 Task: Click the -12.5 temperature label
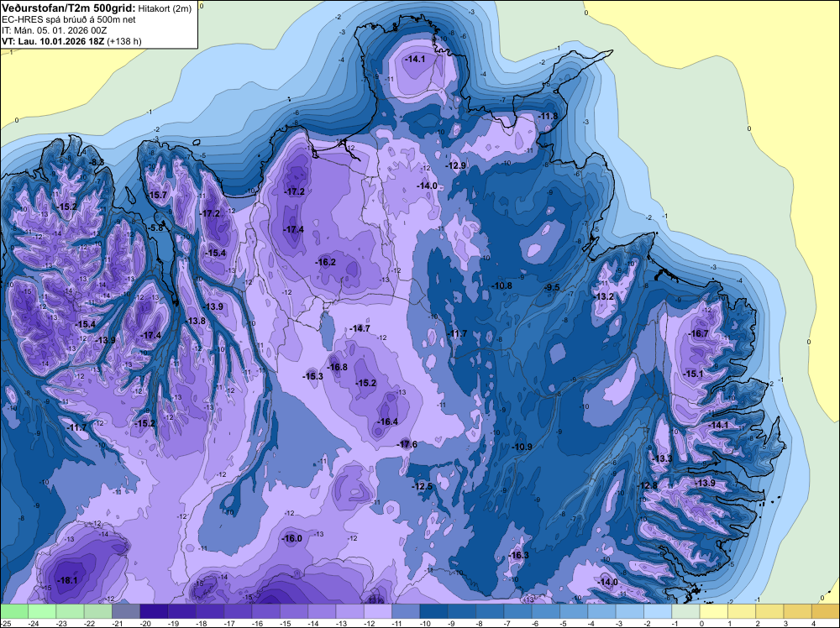[x=423, y=486]
